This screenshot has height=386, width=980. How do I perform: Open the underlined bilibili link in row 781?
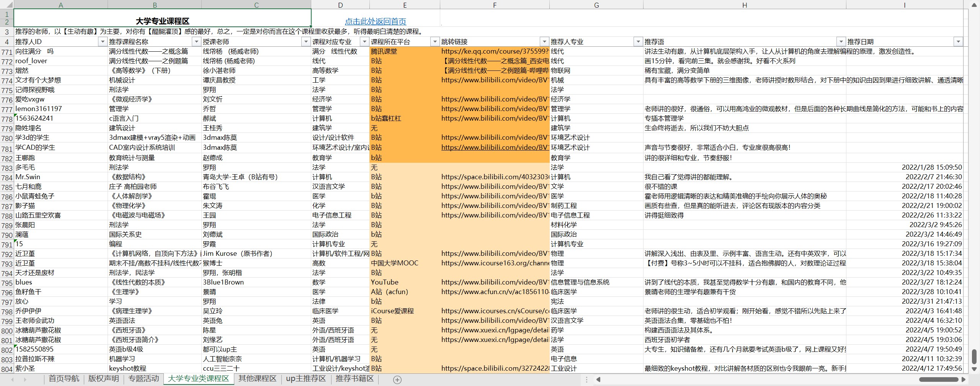[495, 147]
